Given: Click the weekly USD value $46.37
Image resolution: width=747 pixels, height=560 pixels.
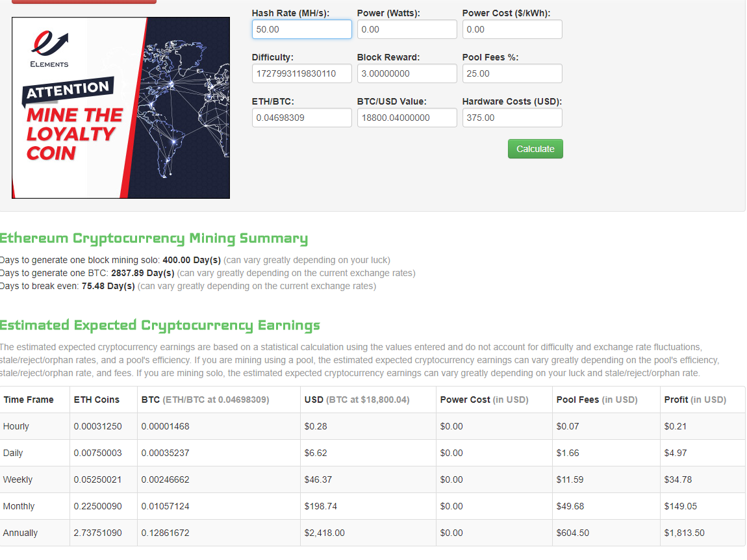Looking at the screenshot, I should coord(318,479).
